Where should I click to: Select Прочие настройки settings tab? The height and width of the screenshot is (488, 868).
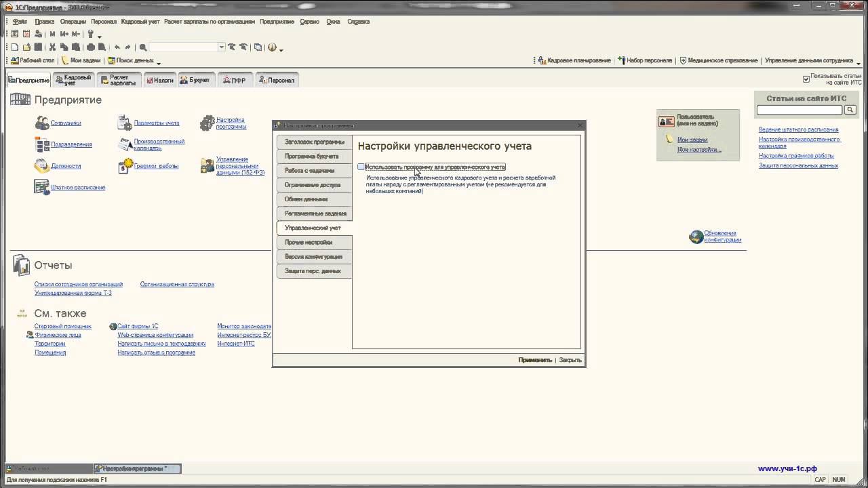[x=314, y=242]
